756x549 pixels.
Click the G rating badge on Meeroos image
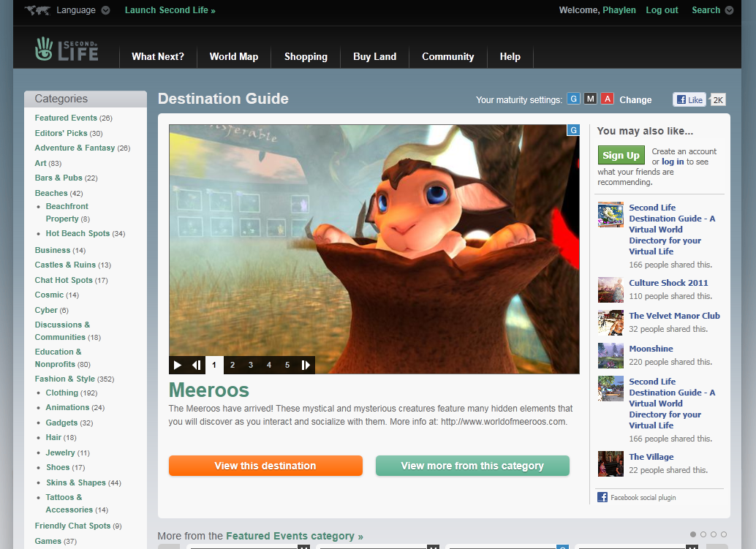[573, 130]
